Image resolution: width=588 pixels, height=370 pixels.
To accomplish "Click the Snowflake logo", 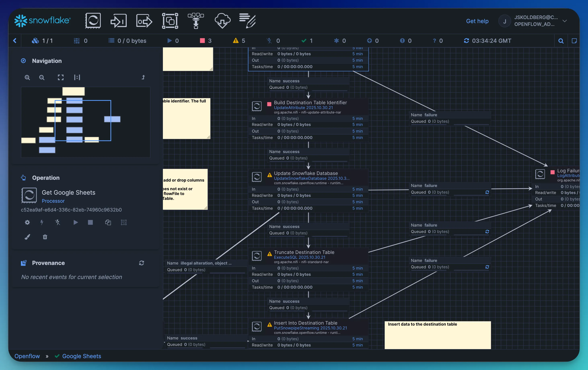I will click(x=42, y=20).
